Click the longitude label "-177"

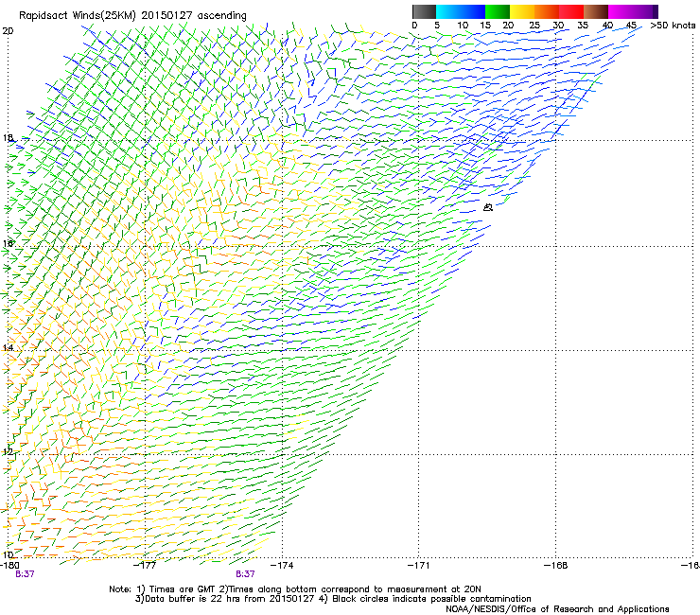click(145, 565)
